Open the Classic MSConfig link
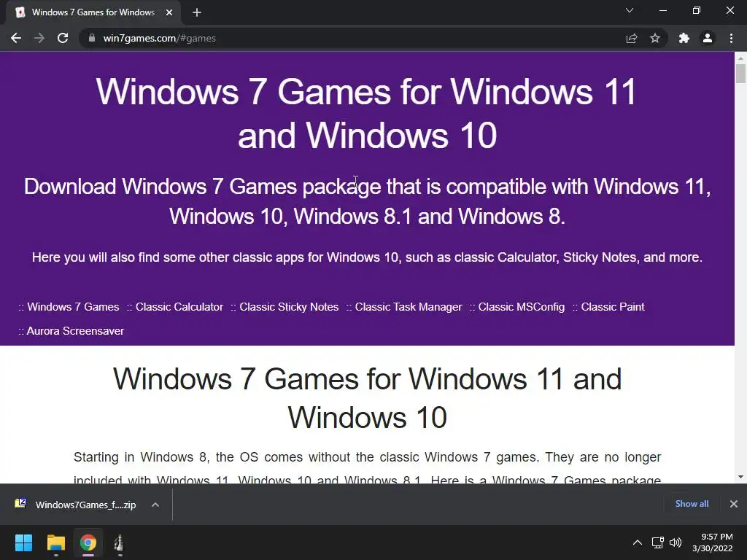Screen dimensions: 747x560 click(x=521, y=307)
